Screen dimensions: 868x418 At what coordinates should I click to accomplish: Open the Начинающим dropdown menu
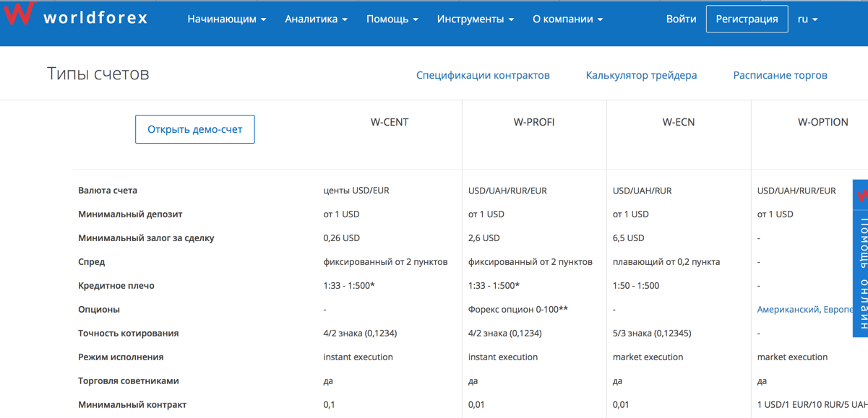point(226,19)
